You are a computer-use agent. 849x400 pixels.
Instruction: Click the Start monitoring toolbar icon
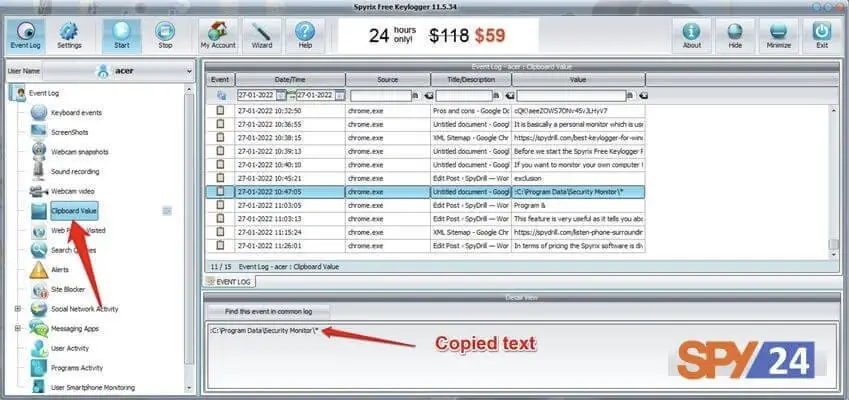click(x=122, y=36)
